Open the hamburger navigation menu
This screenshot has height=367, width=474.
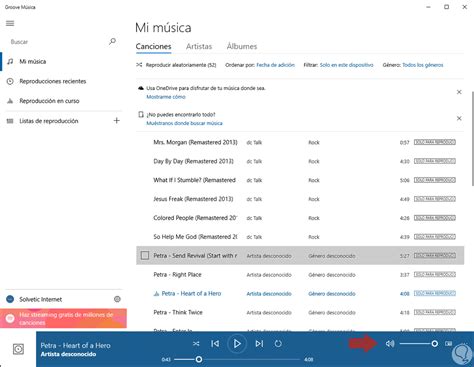coord(10,23)
